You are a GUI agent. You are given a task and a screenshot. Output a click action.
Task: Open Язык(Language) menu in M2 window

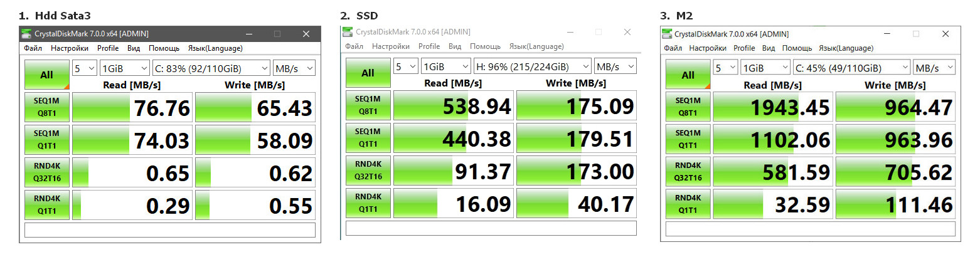pyautogui.click(x=846, y=48)
